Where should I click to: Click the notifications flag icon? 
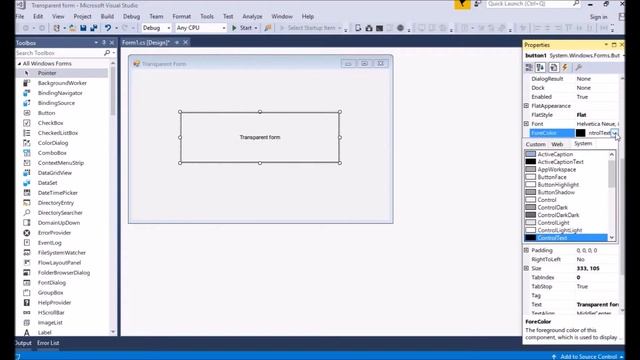pyautogui.click(x=462, y=4)
